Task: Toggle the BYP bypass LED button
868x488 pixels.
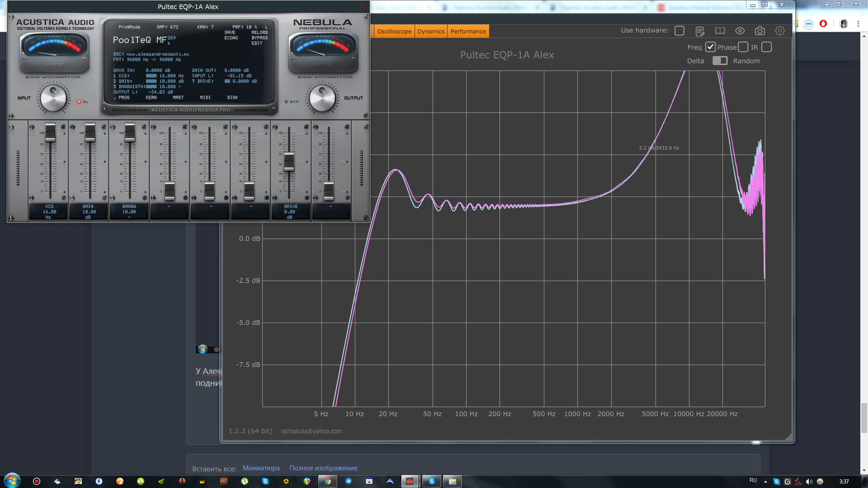Action: (287, 102)
